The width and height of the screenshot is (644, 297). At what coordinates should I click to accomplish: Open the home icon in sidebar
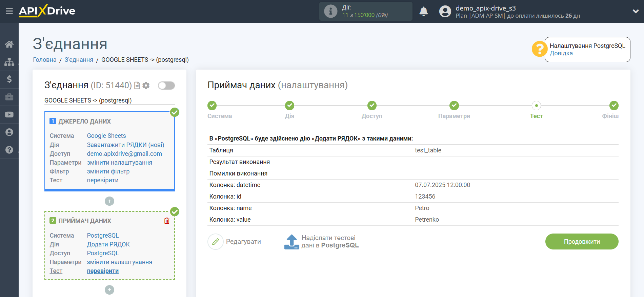click(9, 44)
